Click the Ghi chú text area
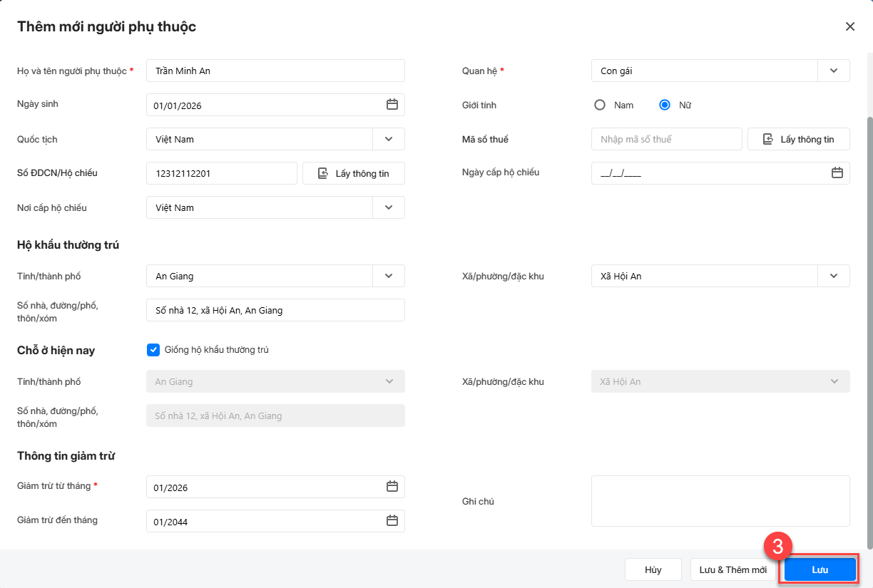The height and width of the screenshot is (588, 873). pos(720,501)
